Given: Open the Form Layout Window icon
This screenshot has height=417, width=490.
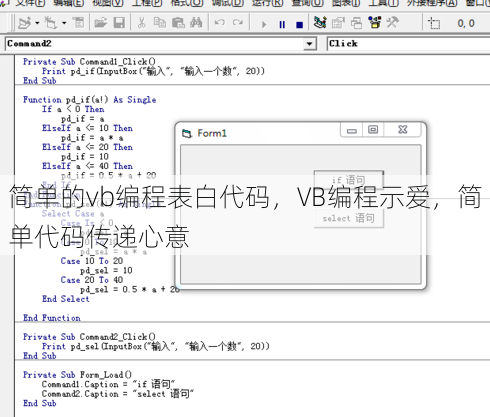Looking at the screenshot, I should (356, 23).
